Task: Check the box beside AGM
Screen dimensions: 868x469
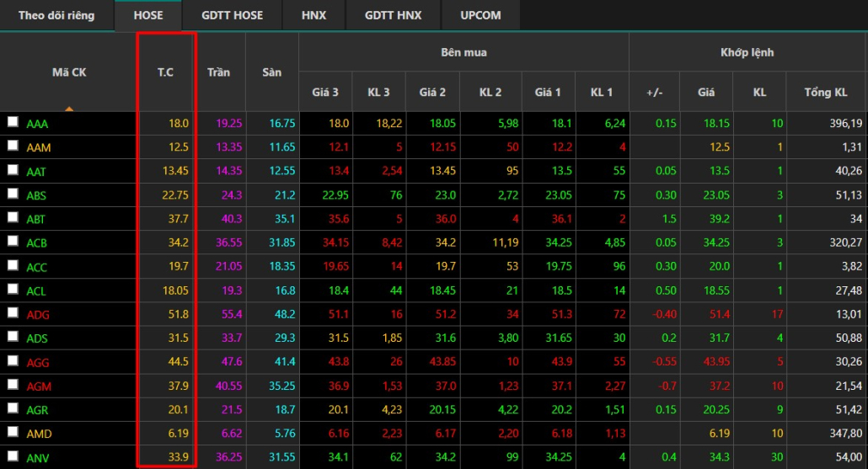Action: click(13, 385)
